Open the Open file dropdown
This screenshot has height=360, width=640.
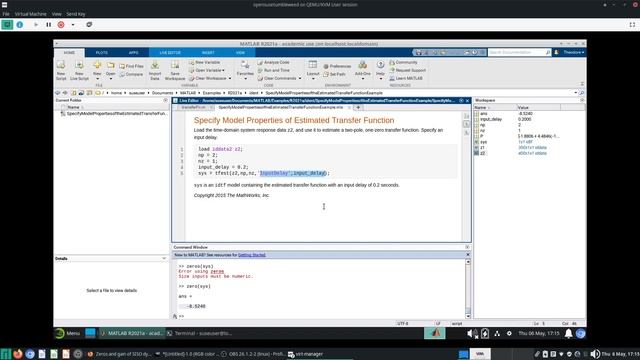(111, 78)
